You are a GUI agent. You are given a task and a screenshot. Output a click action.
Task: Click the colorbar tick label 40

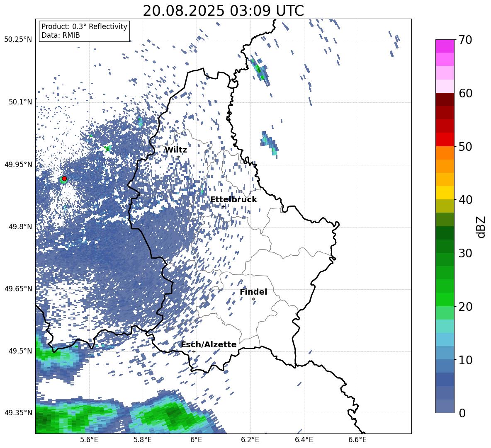pos(465,200)
